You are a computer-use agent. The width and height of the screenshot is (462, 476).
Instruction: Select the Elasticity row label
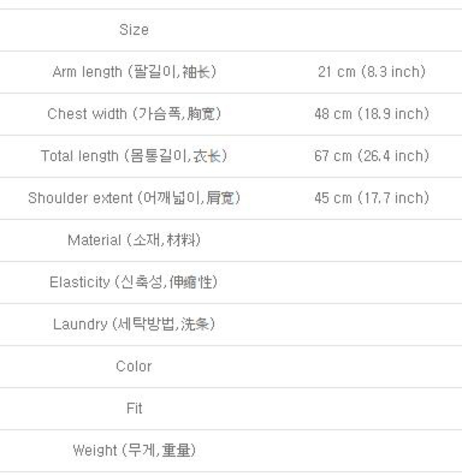[134, 282]
